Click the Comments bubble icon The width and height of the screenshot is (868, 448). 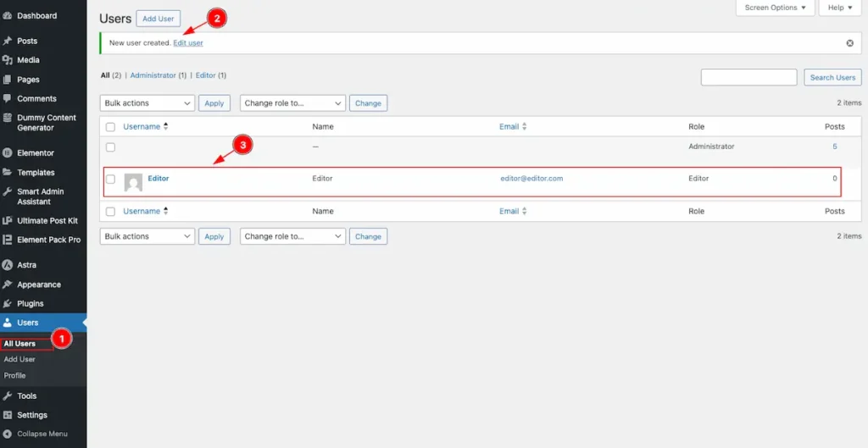(x=7, y=98)
